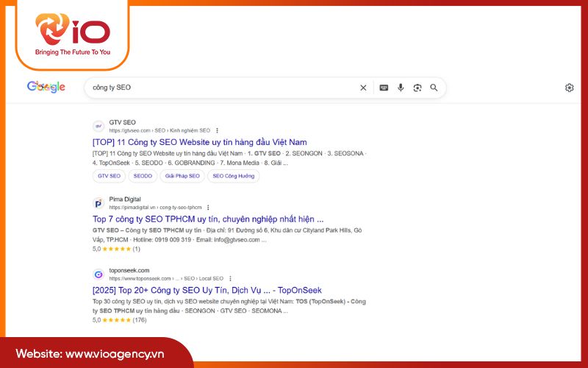Click the 5,0 star rating with (1) review
Screen dimensions: 588x368
(x=116, y=249)
